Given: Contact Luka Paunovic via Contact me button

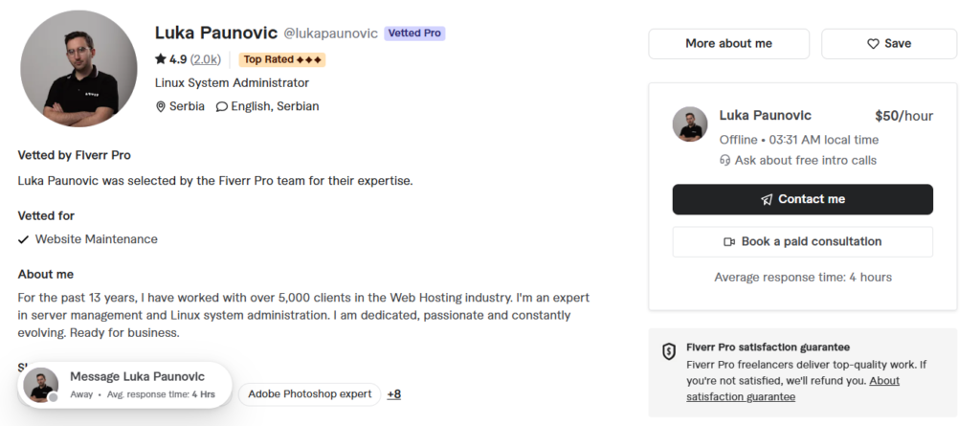Looking at the screenshot, I should tap(803, 199).
